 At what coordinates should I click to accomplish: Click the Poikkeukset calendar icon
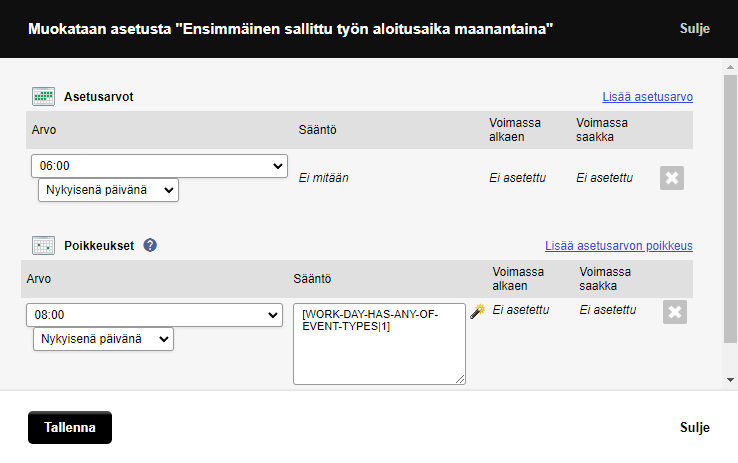coord(43,245)
